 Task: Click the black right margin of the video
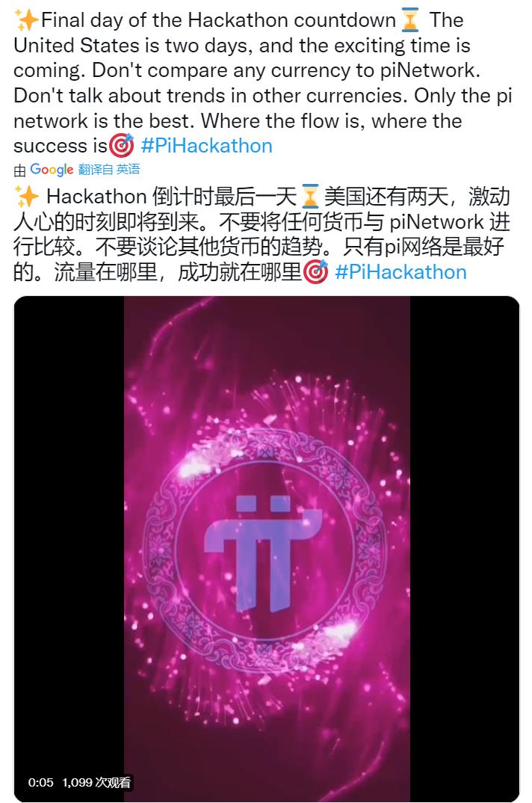coord(465,549)
